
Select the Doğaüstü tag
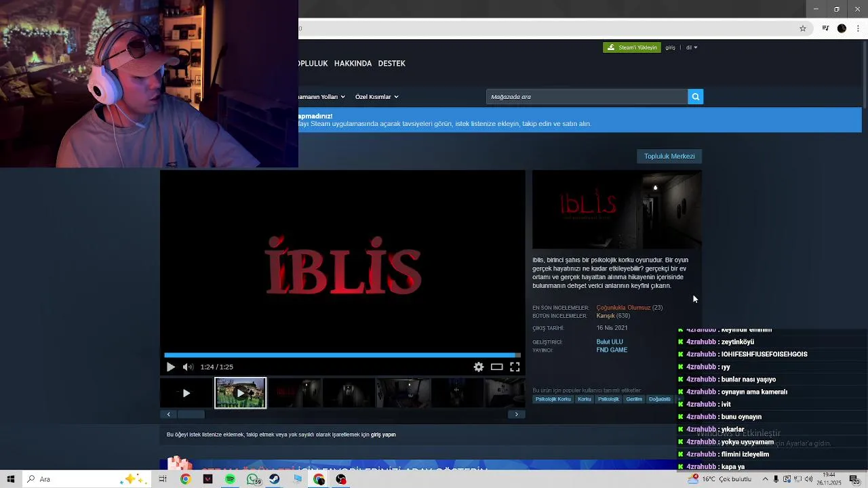pyautogui.click(x=660, y=399)
